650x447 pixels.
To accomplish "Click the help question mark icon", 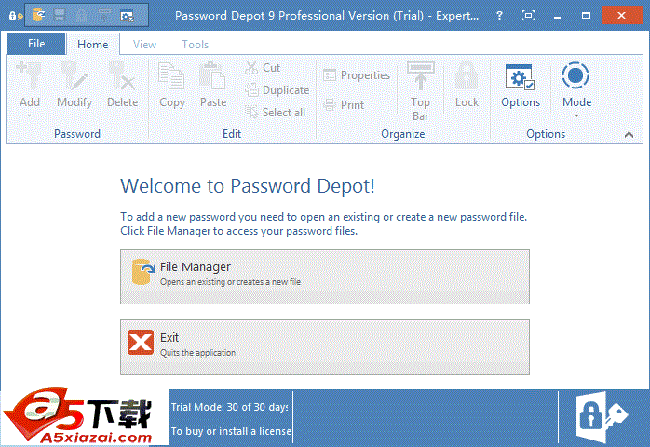I will tap(500, 16).
